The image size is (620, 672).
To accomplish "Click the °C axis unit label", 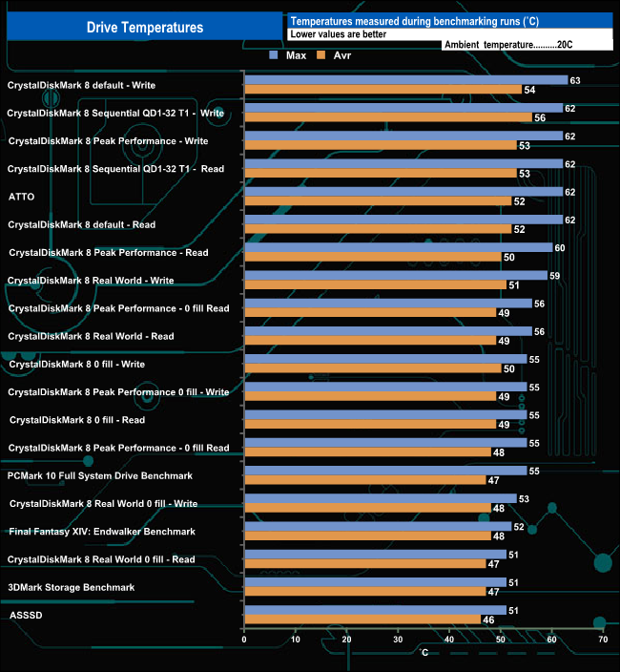I will click(x=424, y=652).
